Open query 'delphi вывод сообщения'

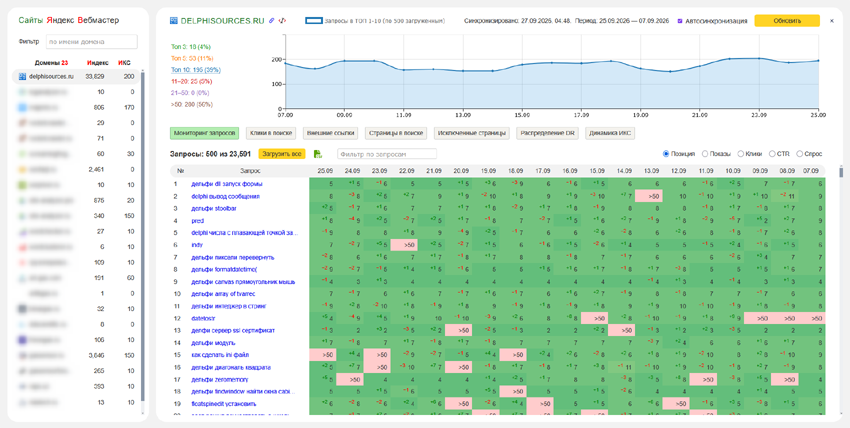225,197
